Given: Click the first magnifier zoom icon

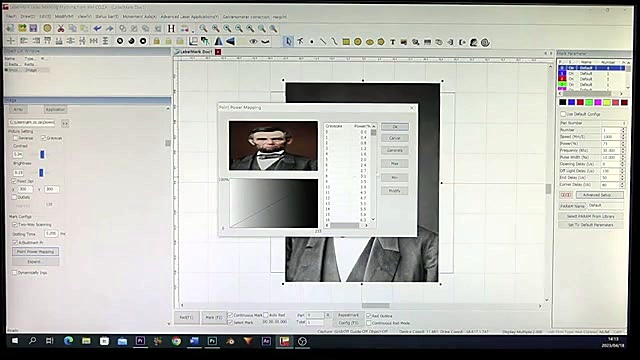Looking at the screenshot, I should (x=203, y=28).
